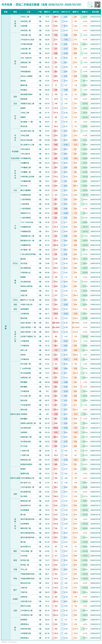Click the 宇宏健康花城 community name
The image size is (102, 644).
[x=26, y=158]
